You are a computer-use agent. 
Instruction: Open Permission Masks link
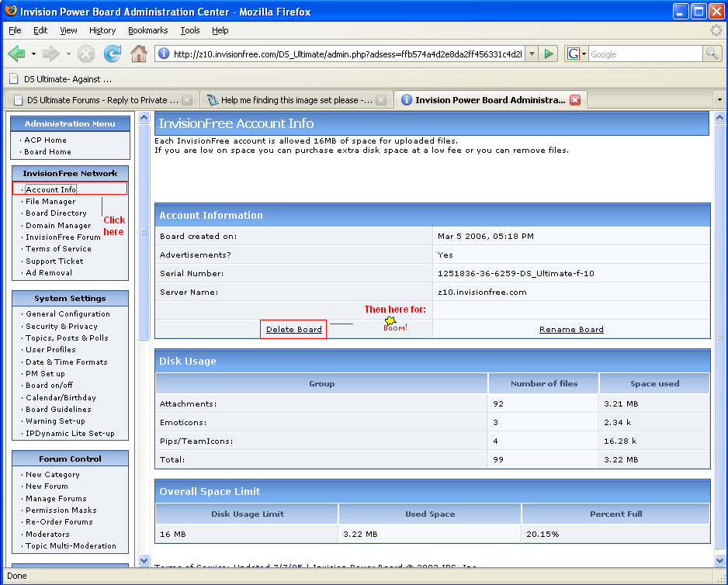[x=61, y=511]
